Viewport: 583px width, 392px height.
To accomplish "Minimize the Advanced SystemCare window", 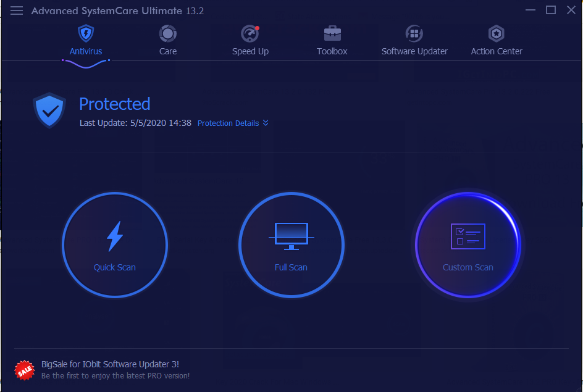I will [x=531, y=10].
